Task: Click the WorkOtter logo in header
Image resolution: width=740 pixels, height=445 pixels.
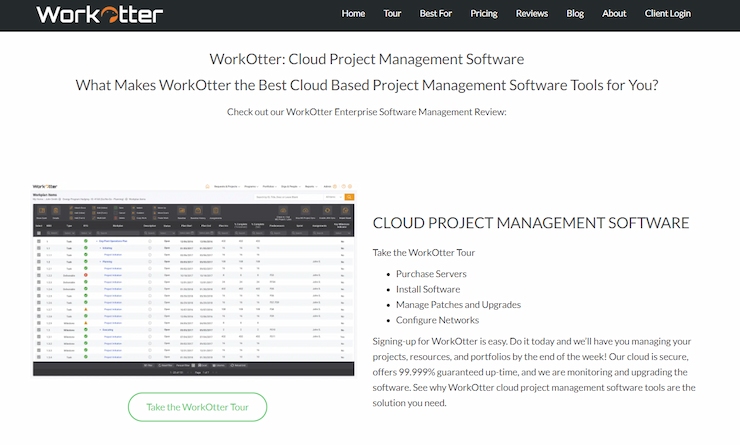Action: click(x=100, y=15)
